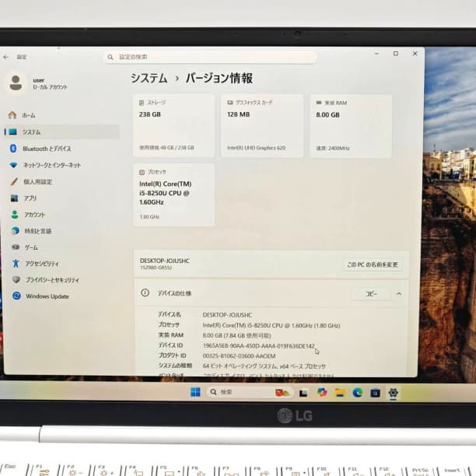Click the プライバシーとセキュリティ shield icon
Viewport: 476px width, 476px height.
pyautogui.click(x=16, y=279)
